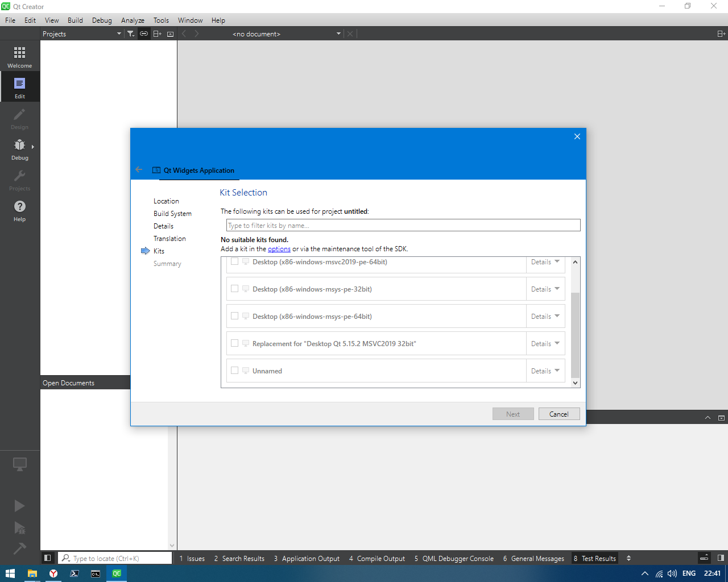728x582 pixels.
Task: Switch to Debug mode
Action: tap(19, 149)
